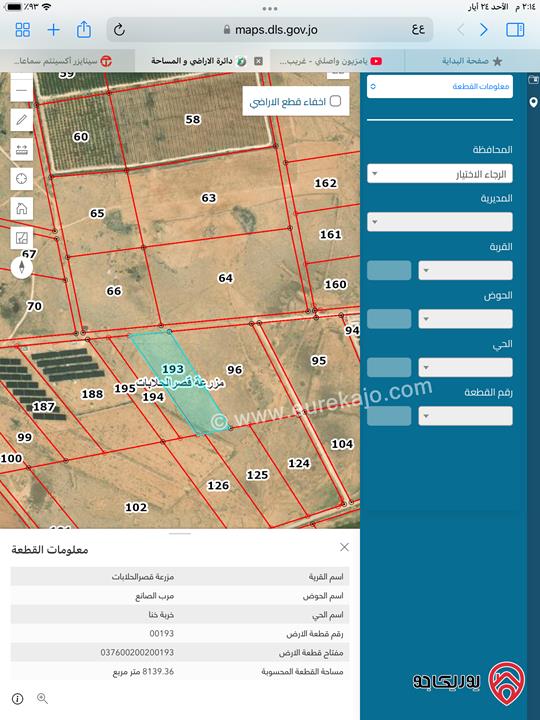Go back with the left chevron
Screen dimensions: 540x720
point(461,30)
